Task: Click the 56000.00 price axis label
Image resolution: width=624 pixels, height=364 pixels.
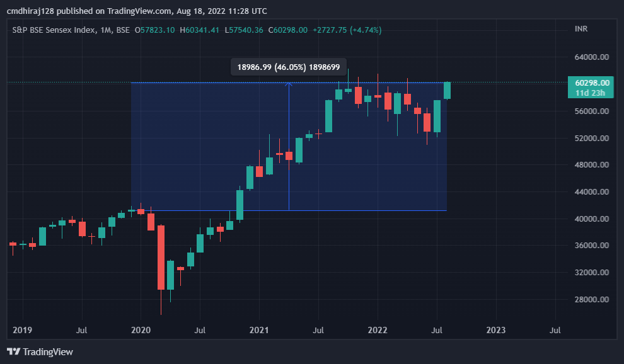Action: 592,111
